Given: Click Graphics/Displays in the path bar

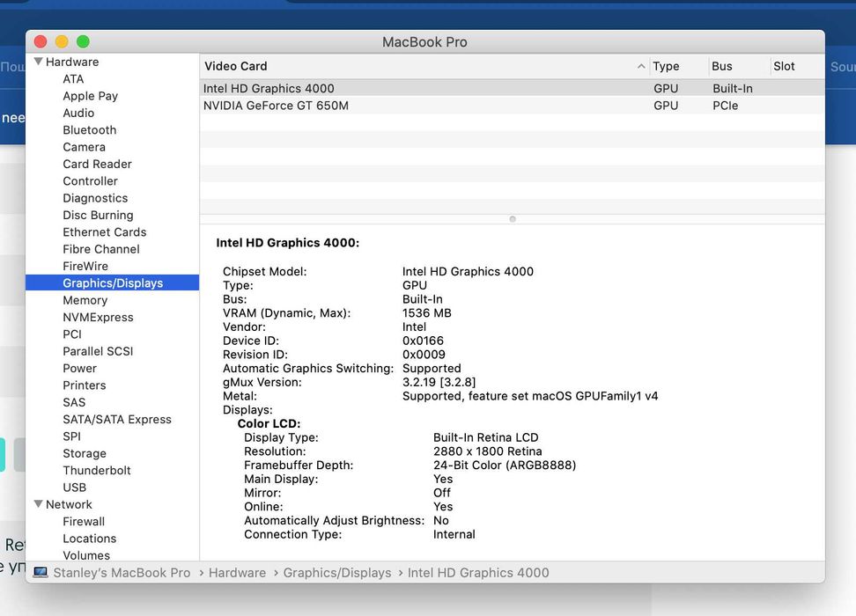Looking at the screenshot, I should [336, 572].
